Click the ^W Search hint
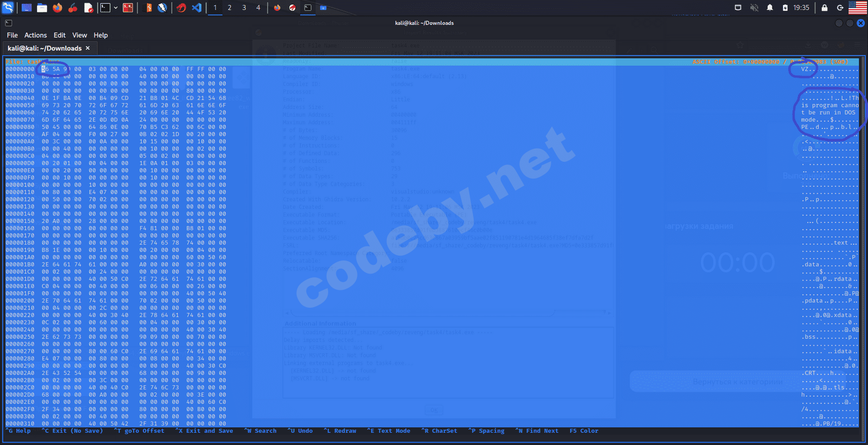Screen dimensions: 868x445 coord(260,431)
